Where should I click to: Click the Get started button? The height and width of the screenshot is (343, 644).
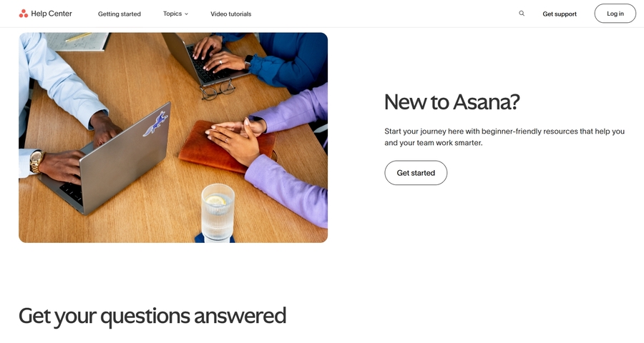tap(416, 173)
